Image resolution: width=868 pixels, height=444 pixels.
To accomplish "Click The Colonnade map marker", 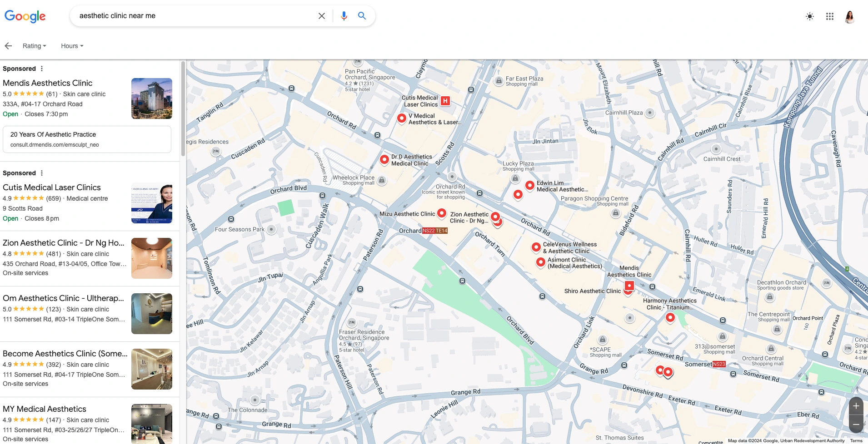I will coord(255,400).
